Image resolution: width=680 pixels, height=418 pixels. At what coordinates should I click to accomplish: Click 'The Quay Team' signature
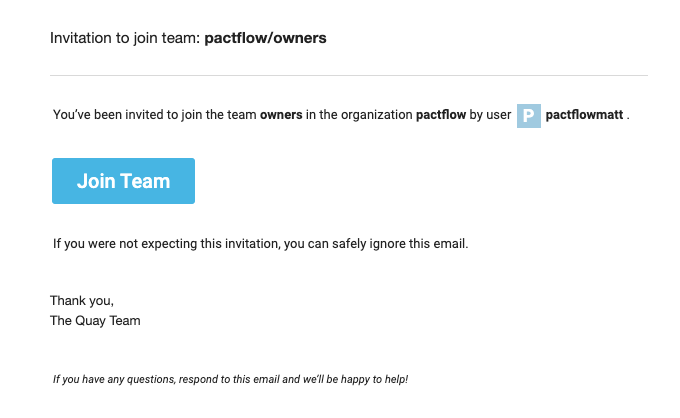(95, 321)
